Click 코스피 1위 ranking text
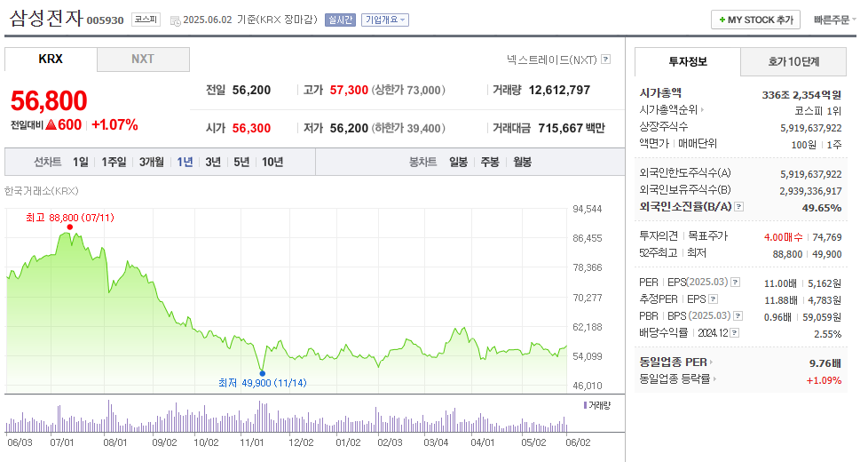The height and width of the screenshot is (462, 868). (818, 111)
